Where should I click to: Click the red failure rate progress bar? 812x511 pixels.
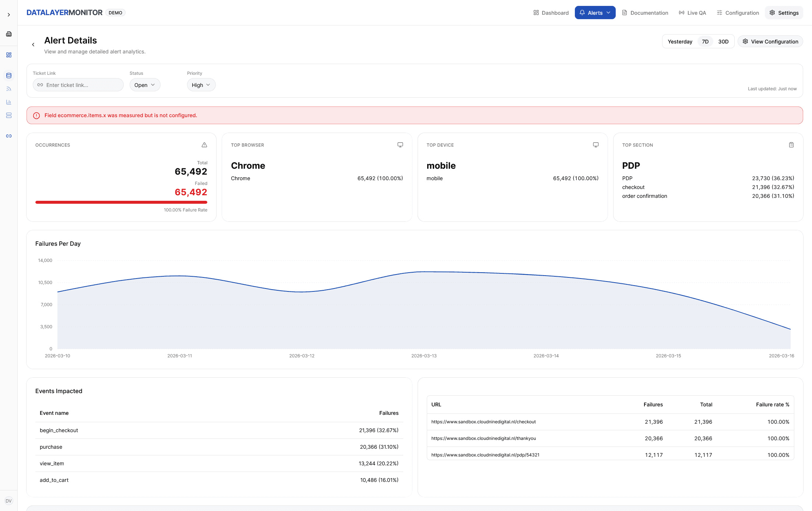pos(121,202)
